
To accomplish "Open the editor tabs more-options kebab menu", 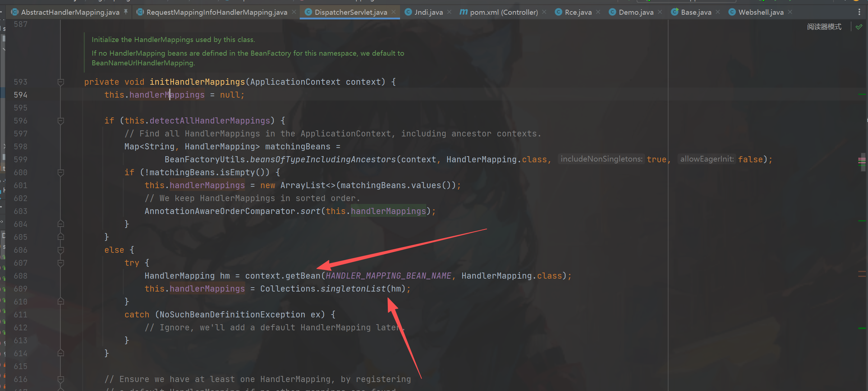I will click(859, 12).
